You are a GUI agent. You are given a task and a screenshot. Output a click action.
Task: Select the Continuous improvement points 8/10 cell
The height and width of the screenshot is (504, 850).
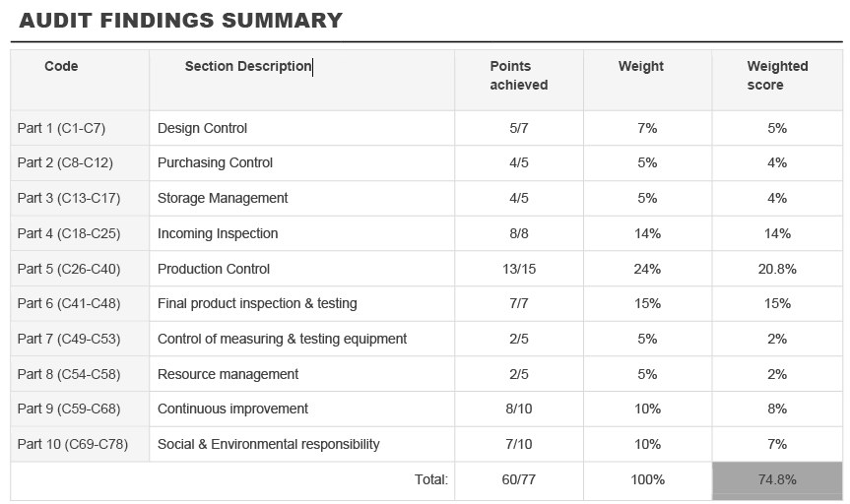(519, 409)
